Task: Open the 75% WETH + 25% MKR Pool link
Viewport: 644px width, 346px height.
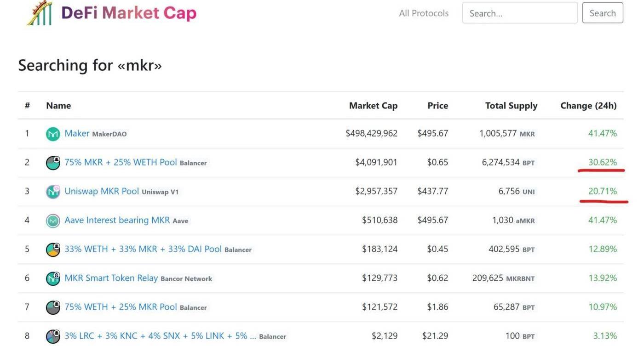Action: coord(121,307)
